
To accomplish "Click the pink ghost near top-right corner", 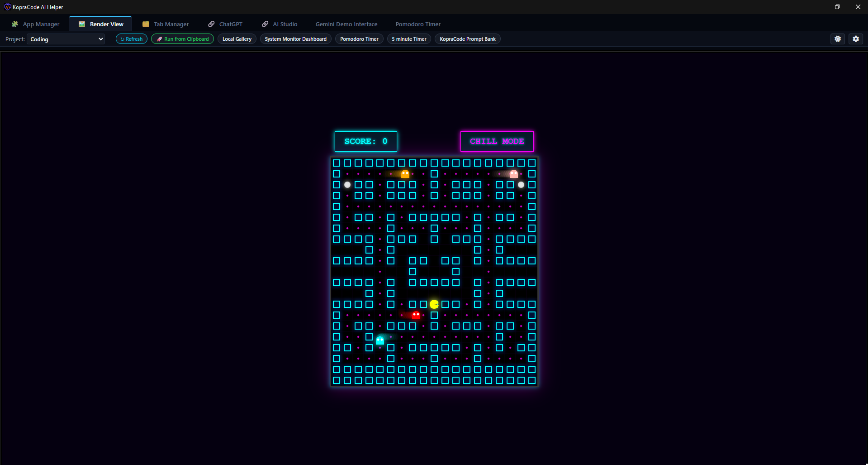I will pyautogui.click(x=514, y=174).
